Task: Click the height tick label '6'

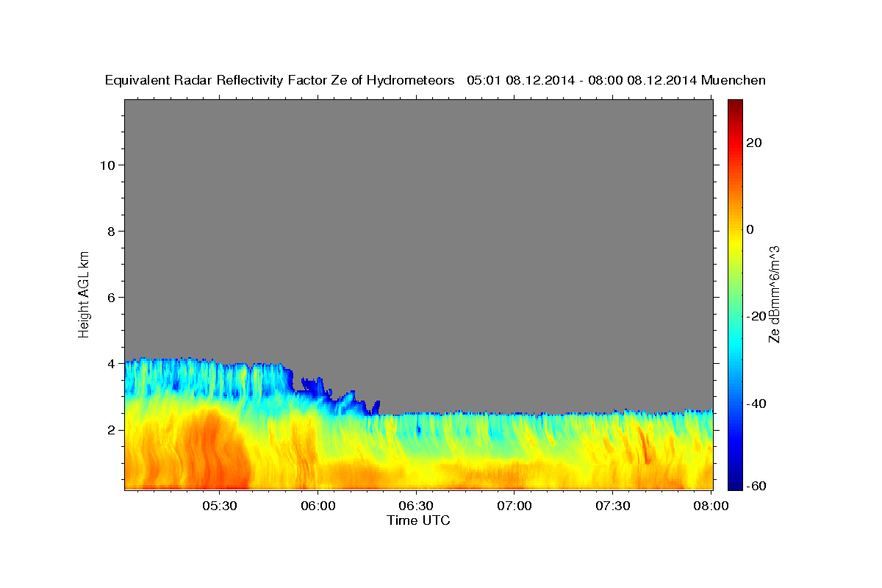Action: (x=111, y=297)
